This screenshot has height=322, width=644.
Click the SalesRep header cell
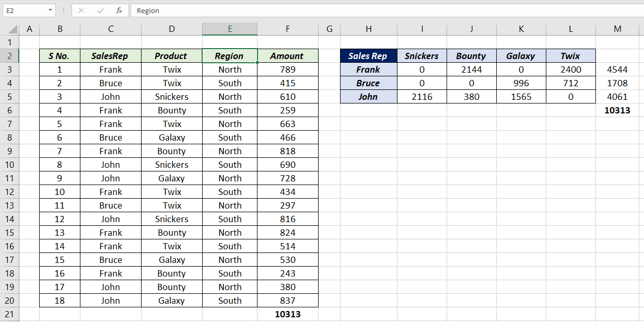(x=111, y=56)
